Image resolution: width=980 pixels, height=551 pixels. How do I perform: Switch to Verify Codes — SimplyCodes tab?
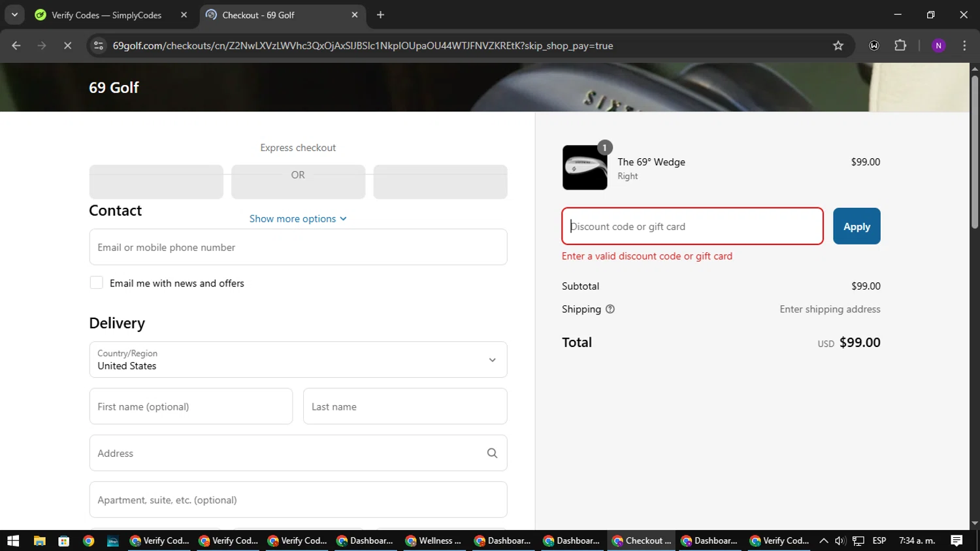point(106,15)
